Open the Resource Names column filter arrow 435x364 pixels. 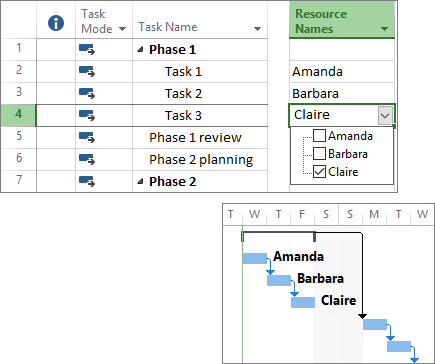click(384, 29)
